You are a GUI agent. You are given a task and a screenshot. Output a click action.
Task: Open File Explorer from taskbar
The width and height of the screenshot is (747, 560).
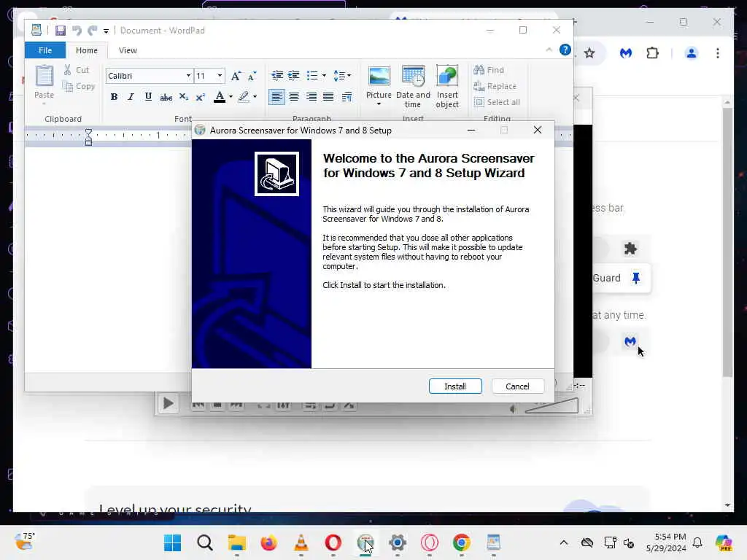click(x=237, y=542)
